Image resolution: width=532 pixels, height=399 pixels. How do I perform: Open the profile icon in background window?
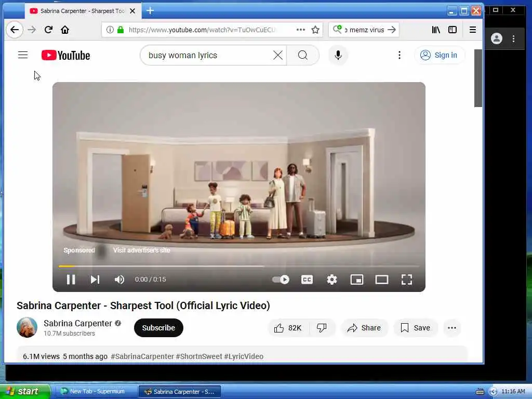(x=496, y=38)
